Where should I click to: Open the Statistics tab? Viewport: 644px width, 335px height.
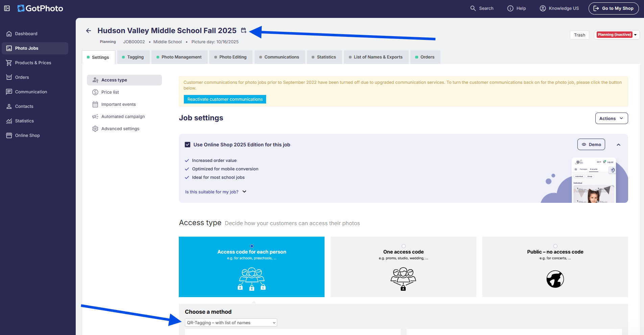(x=324, y=57)
